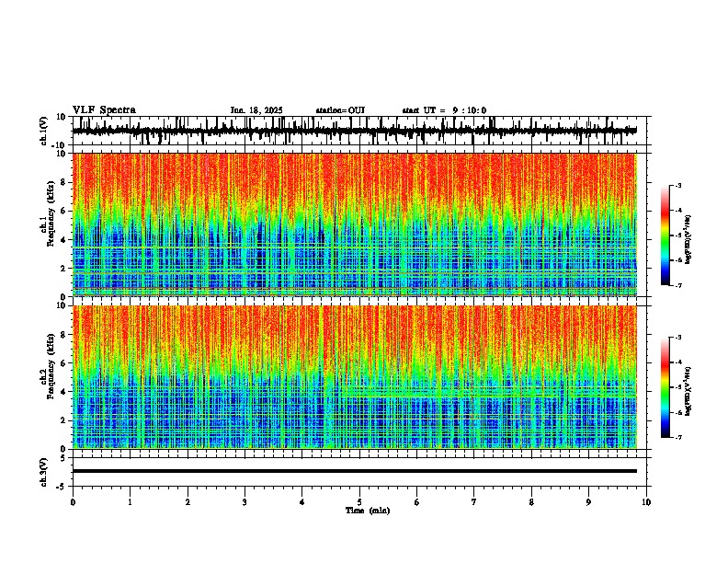The image size is (728, 563).
Task: Click the "-3" label on ch.2 color bar
Action: pos(678,338)
